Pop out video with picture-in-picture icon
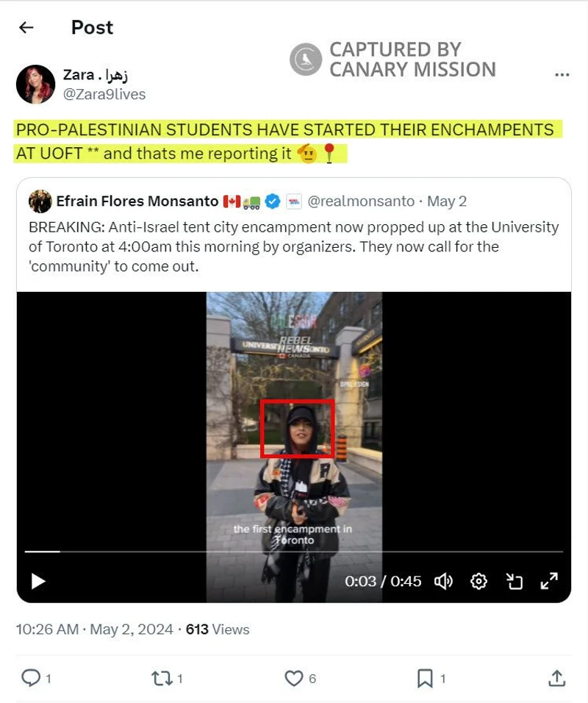This screenshot has height=703, width=588. pyautogui.click(x=514, y=582)
